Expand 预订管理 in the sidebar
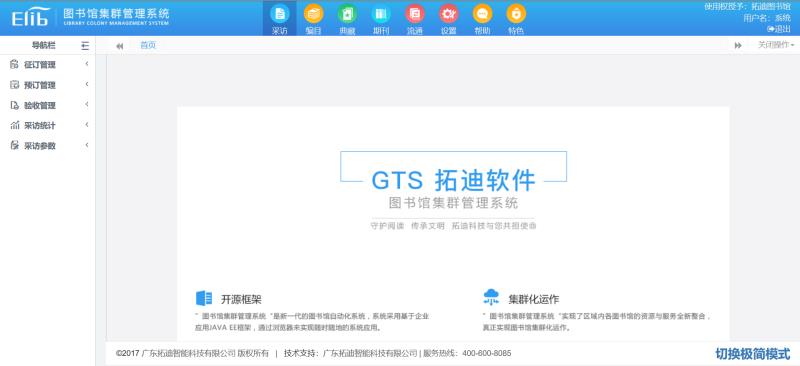Image resolution: width=800 pixels, height=366 pixels. pyautogui.click(x=48, y=85)
